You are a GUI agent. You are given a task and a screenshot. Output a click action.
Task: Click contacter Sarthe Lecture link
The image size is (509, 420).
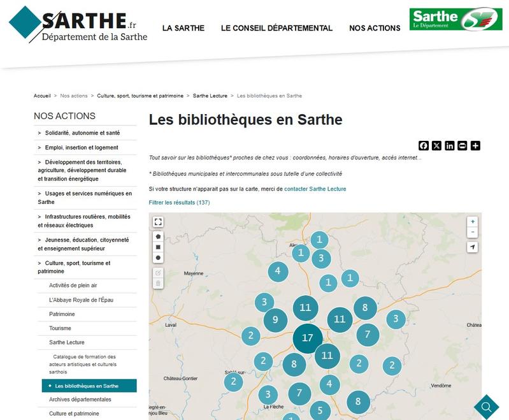point(315,189)
